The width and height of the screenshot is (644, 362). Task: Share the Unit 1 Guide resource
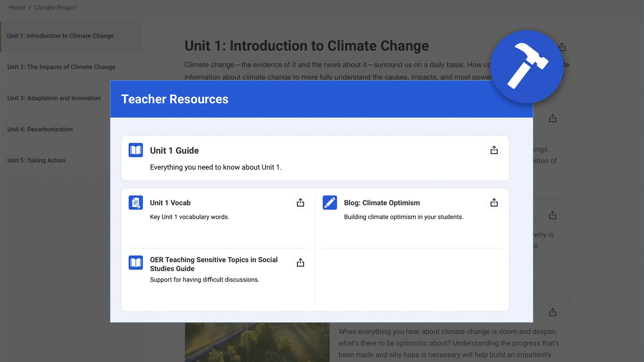point(494,150)
